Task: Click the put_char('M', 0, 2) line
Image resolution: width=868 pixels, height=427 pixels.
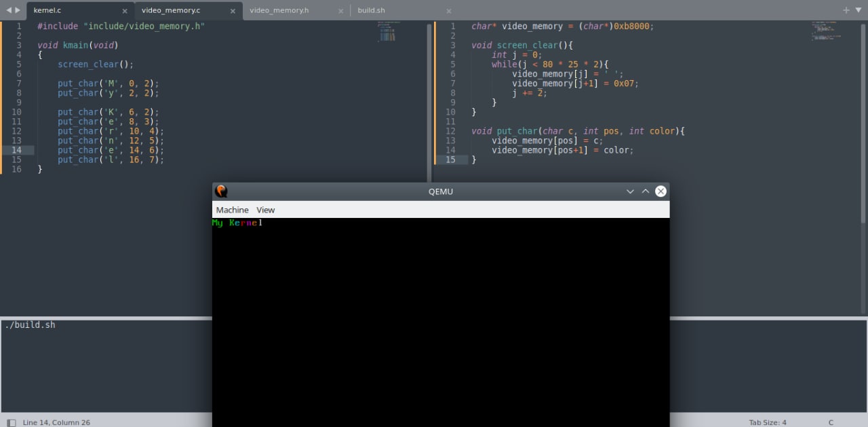Action: tap(108, 83)
